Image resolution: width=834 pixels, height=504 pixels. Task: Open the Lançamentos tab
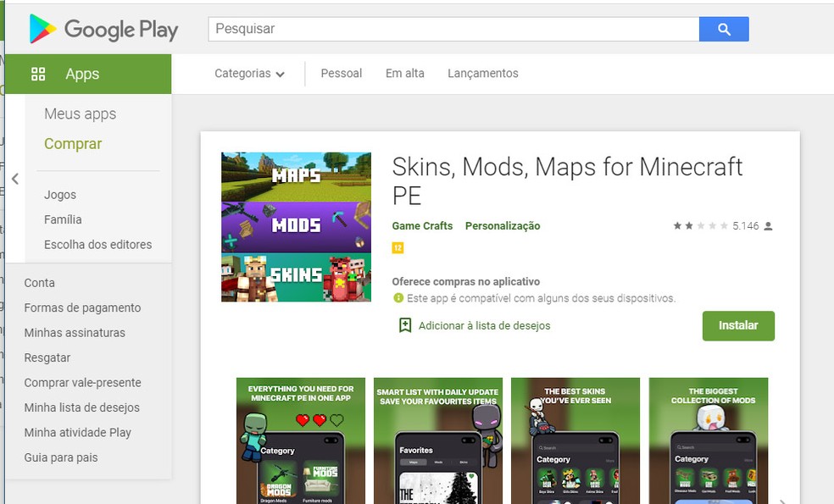pyautogui.click(x=483, y=74)
